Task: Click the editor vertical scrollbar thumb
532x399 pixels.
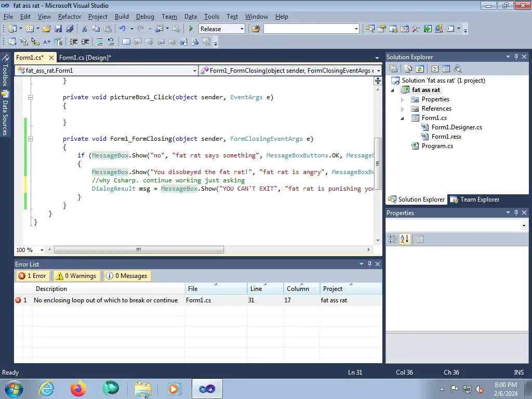Action: tap(378, 164)
